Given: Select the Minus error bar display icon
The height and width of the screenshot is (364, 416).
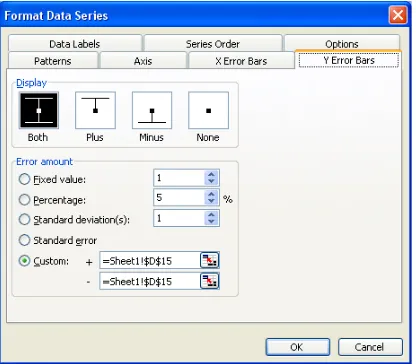Looking at the screenshot, I should click(x=152, y=110).
